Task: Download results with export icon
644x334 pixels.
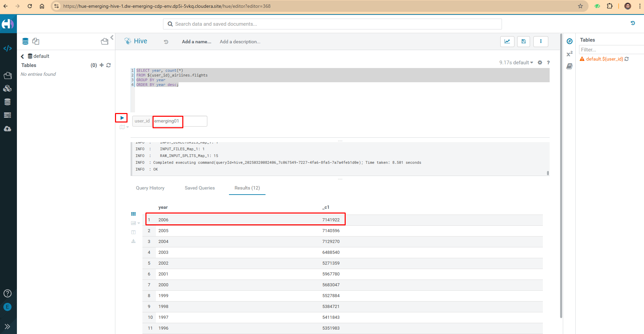Action: click(x=134, y=241)
